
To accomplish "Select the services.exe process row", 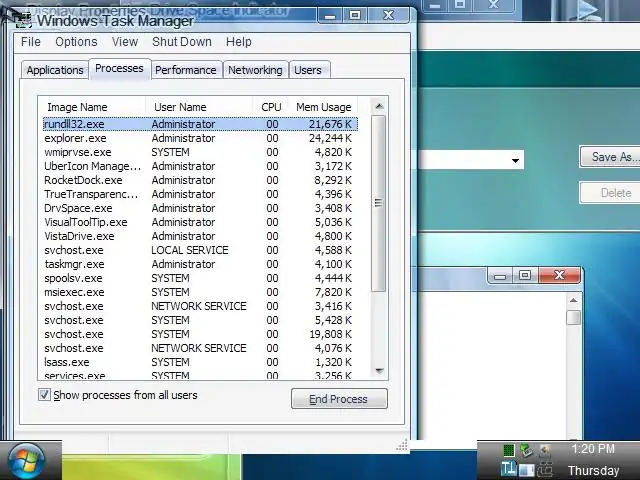I will (200, 375).
